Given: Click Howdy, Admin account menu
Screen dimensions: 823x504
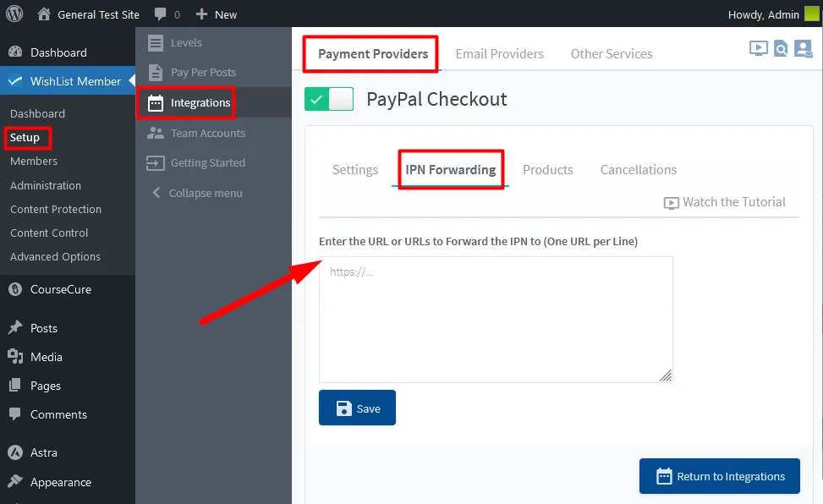Looking at the screenshot, I should [x=763, y=14].
